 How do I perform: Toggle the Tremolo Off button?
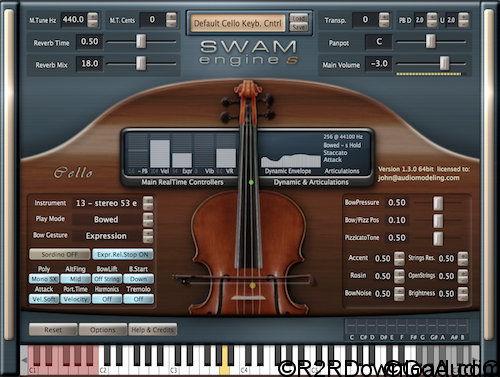pyautogui.click(x=138, y=299)
